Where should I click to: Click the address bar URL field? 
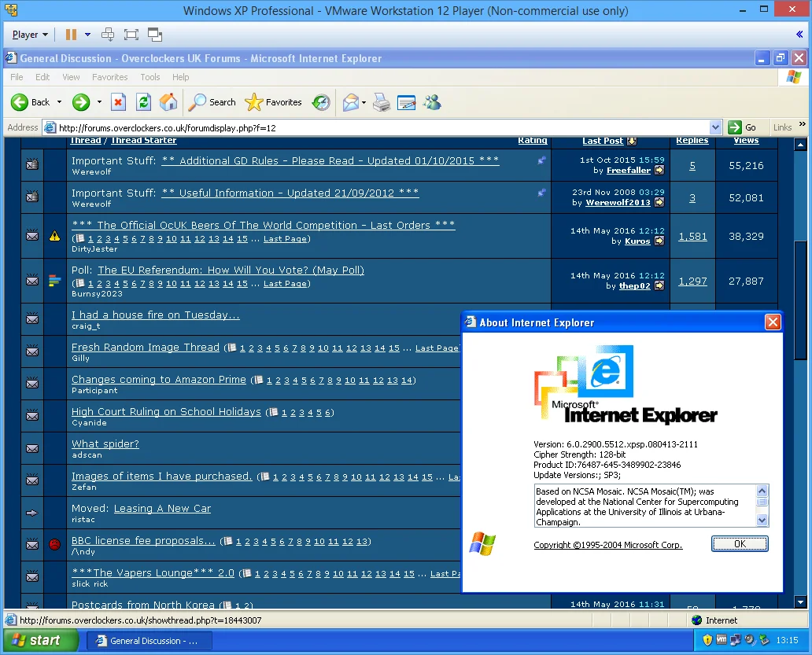tap(382, 128)
